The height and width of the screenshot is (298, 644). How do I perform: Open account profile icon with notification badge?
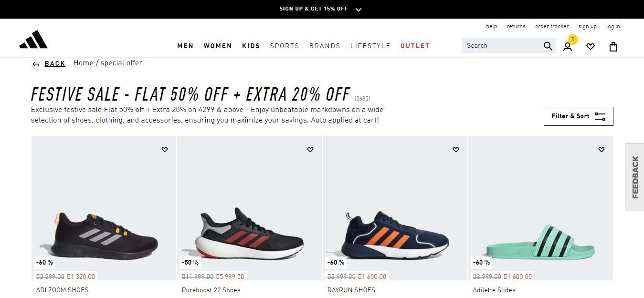click(567, 46)
